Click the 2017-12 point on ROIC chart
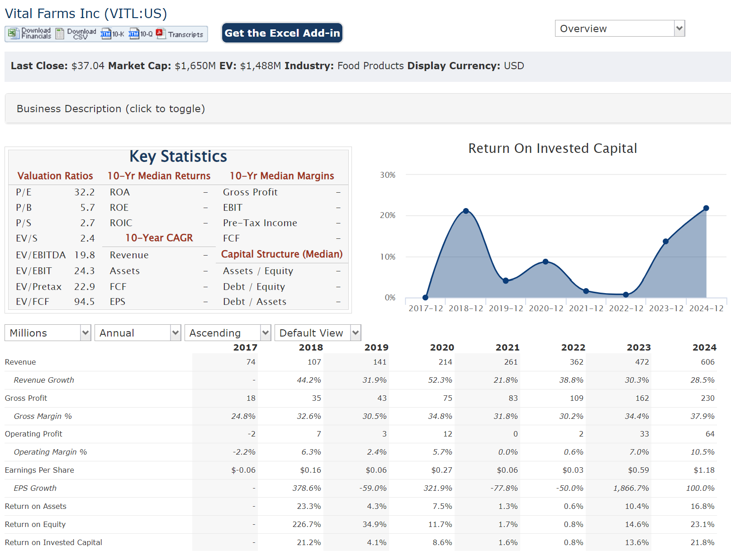 pyautogui.click(x=425, y=297)
